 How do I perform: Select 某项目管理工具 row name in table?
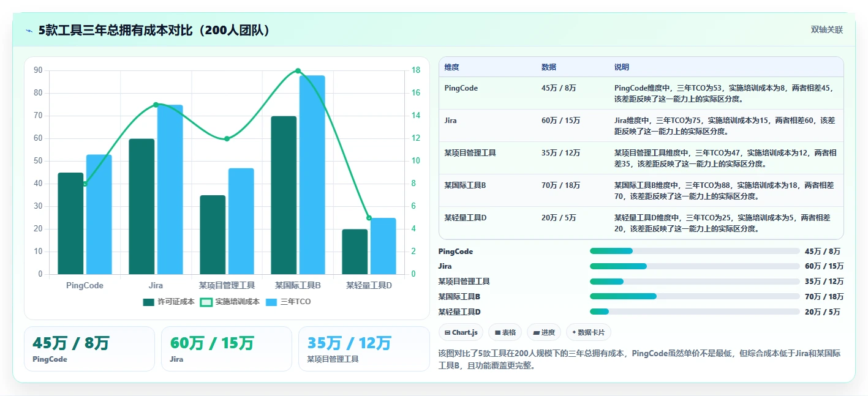pyautogui.click(x=470, y=153)
